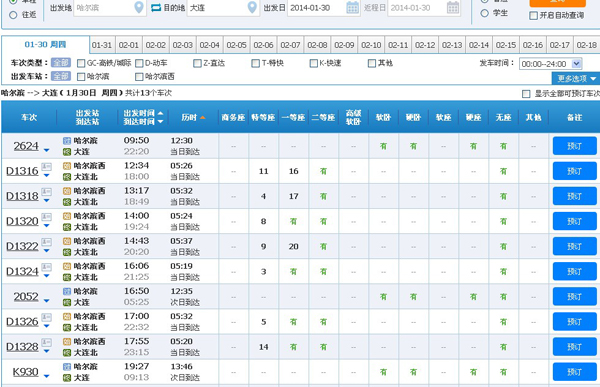
Task: Book train K930 with 预订
Action: tap(574, 372)
